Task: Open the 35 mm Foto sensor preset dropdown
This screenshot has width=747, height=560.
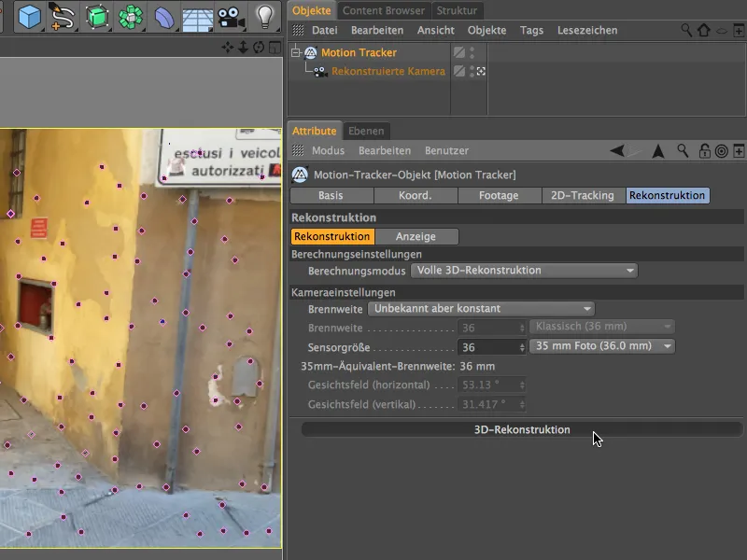Action: coord(602,346)
